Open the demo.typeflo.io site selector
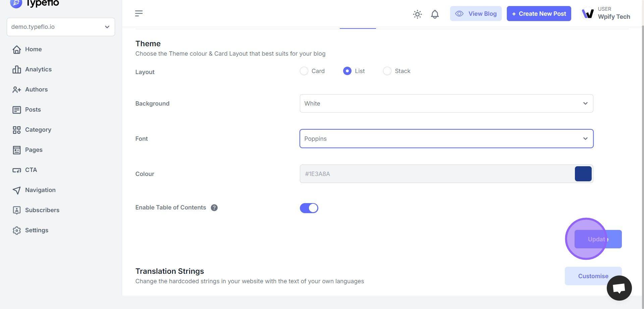Viewport: 644px width, 309px height. pos(61,27)
